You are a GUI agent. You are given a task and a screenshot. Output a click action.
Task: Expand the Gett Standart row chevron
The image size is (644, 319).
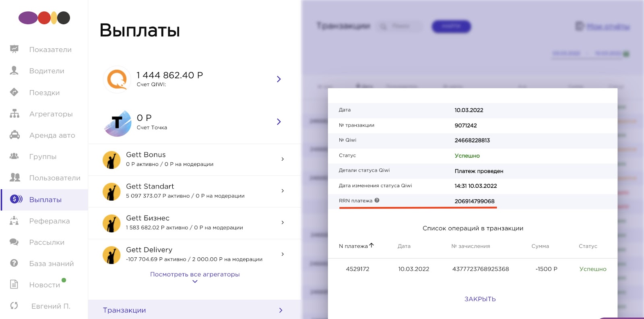[x=283, y=191]
